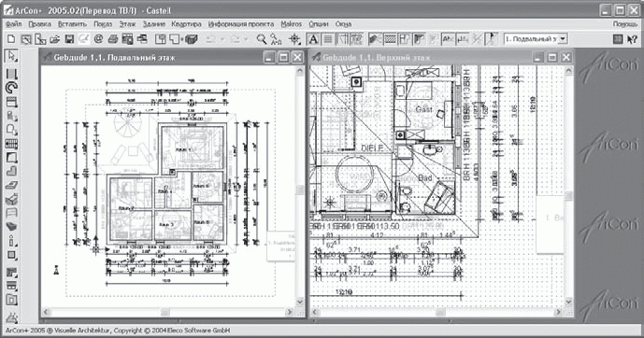
Task: Open the Квартира menu
Action: click(186, 24)
